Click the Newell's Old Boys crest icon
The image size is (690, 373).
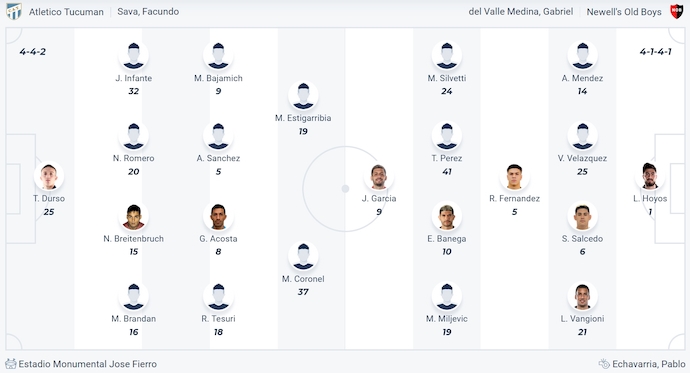click(676, 11)
